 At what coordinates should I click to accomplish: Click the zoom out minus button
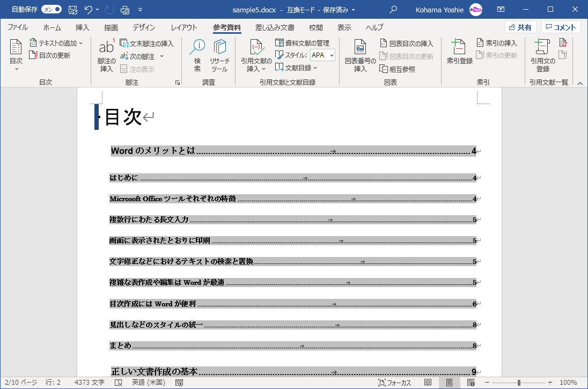pos(487,383)
